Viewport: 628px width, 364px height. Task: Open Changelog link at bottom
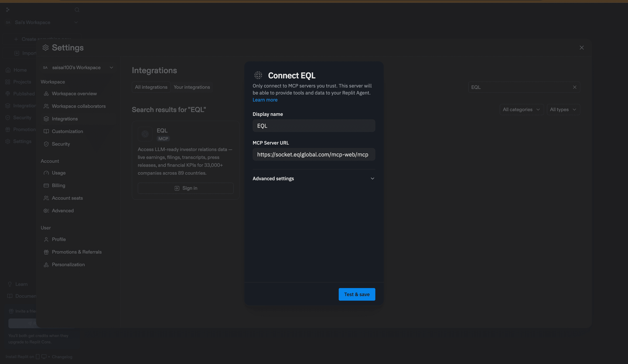62,357
